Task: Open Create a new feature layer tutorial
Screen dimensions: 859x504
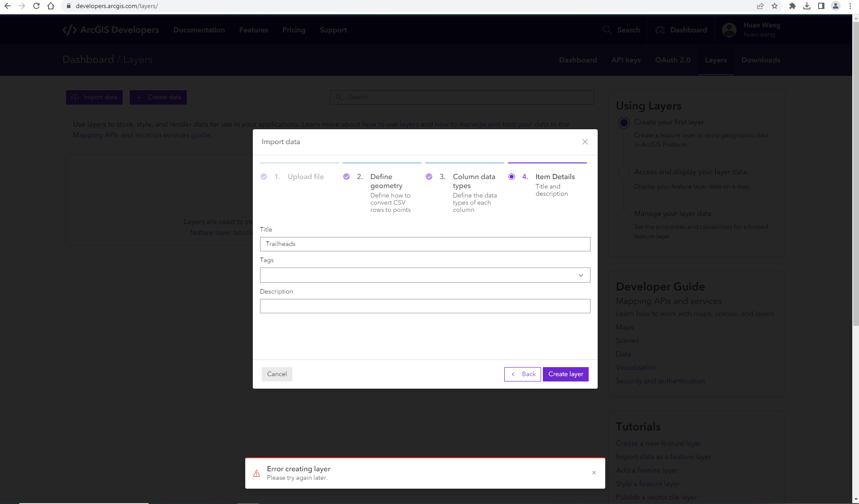Action: [659, 443]
